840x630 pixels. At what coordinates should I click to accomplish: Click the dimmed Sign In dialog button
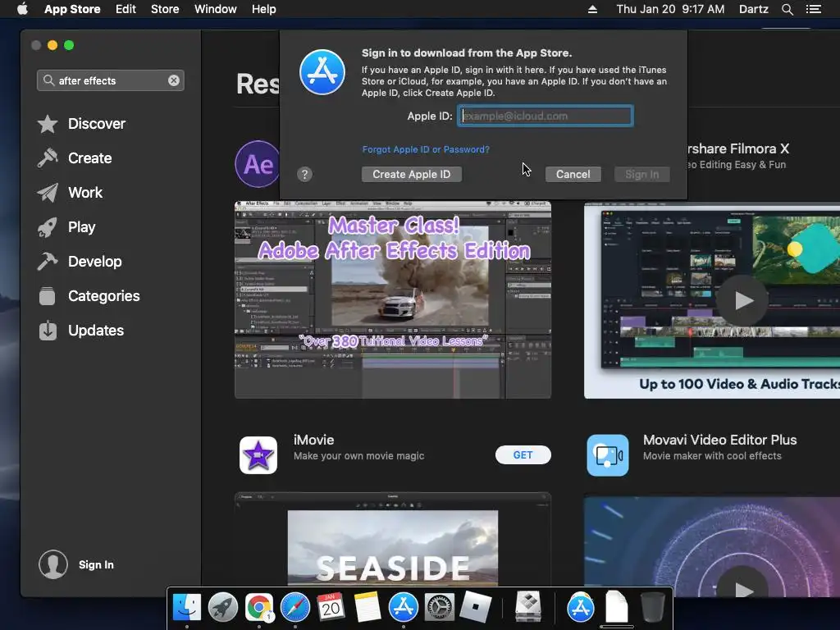click(641, 174)
